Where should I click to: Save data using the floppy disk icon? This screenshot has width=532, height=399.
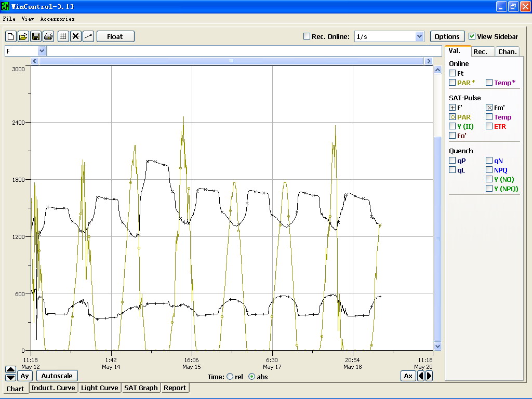36,36
